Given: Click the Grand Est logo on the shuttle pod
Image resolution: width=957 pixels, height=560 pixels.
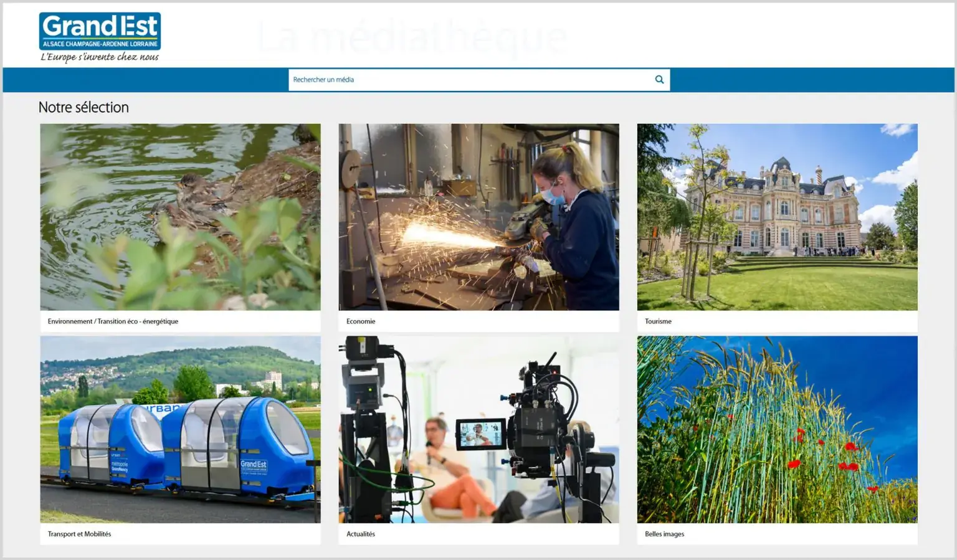Looking at the screenshot, I should [253, 464].
